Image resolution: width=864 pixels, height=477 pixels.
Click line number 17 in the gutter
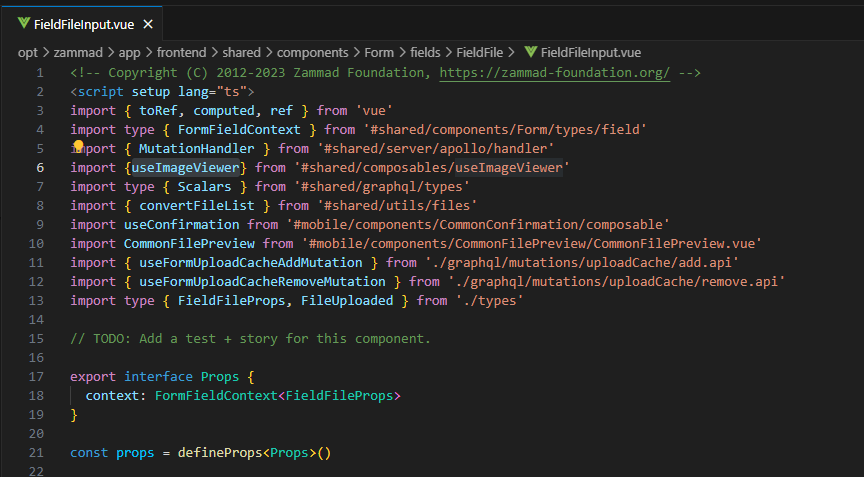click(x=36, y=377)
